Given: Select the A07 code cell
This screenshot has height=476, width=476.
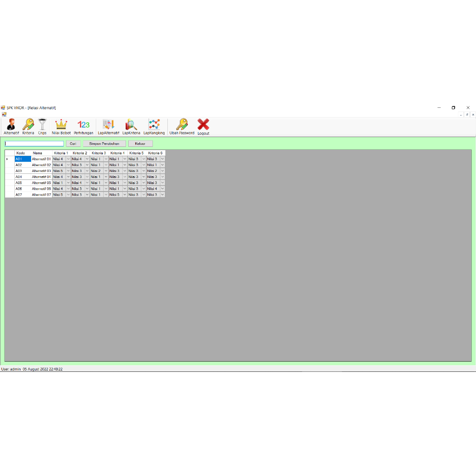Looking at the screenshot, I should [x=23, y=195].
